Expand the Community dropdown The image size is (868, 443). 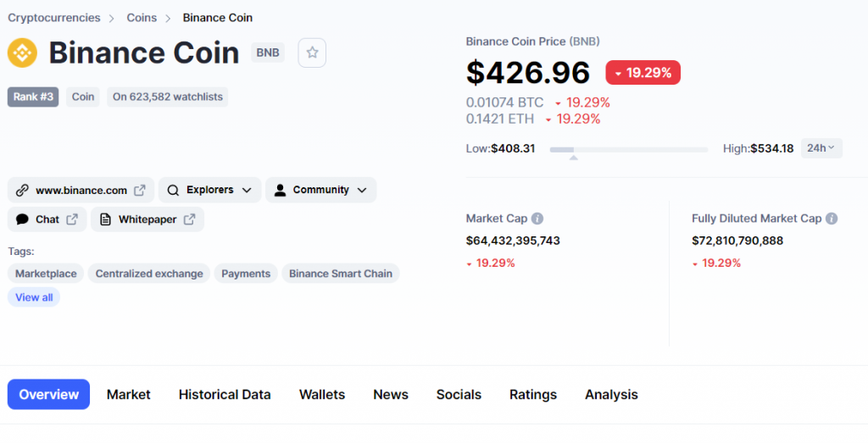click(x=320, y=190)
